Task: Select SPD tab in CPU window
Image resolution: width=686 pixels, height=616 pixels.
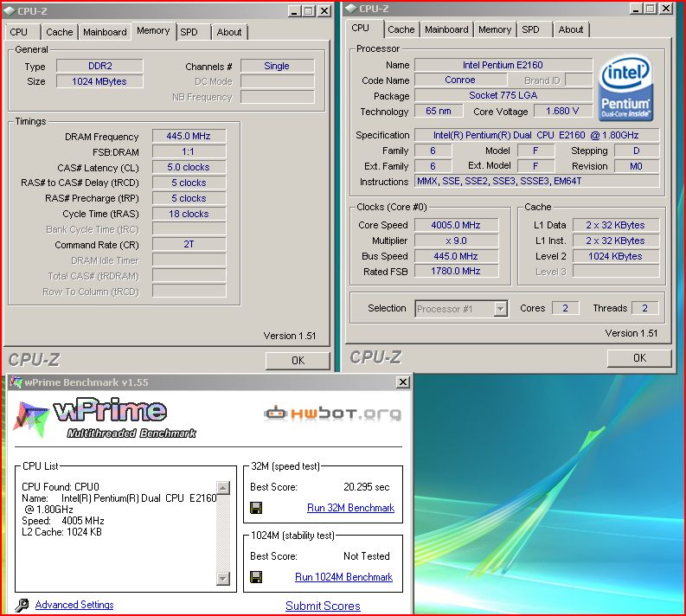Action: [530, 29]
